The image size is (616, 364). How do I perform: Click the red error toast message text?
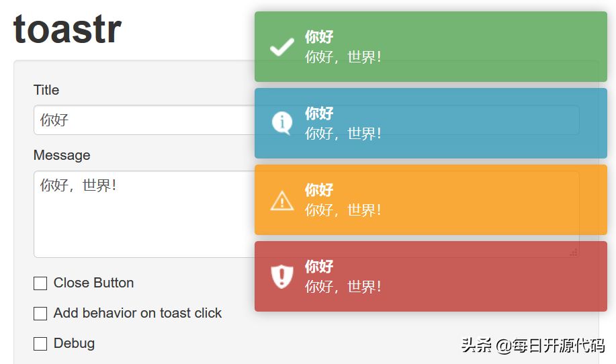tap(343, 287)
